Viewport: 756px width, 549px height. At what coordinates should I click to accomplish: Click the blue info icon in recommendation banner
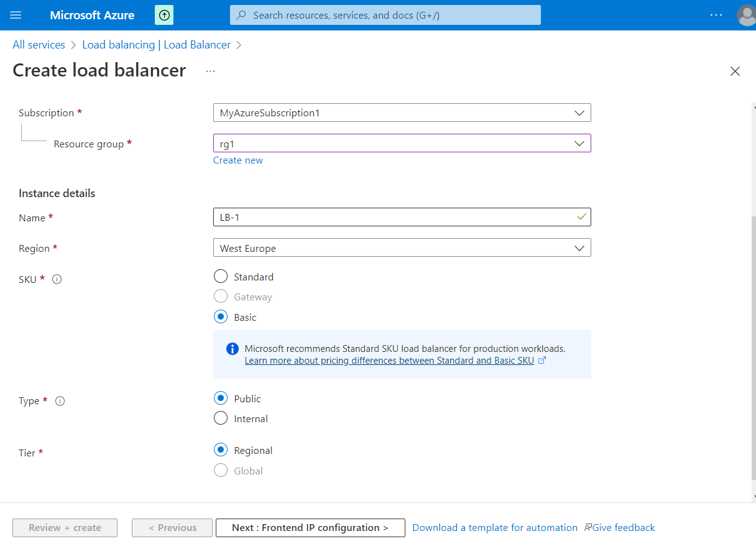coord(232,348)
